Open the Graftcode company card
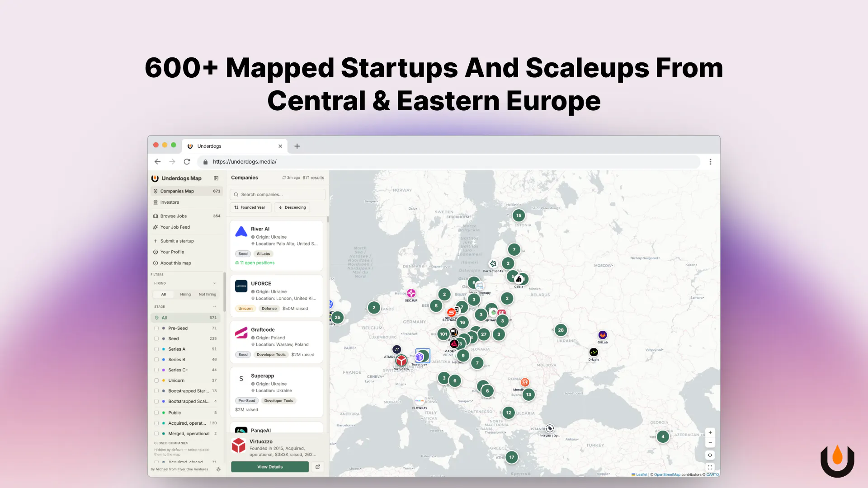 (x=276, y=342)
